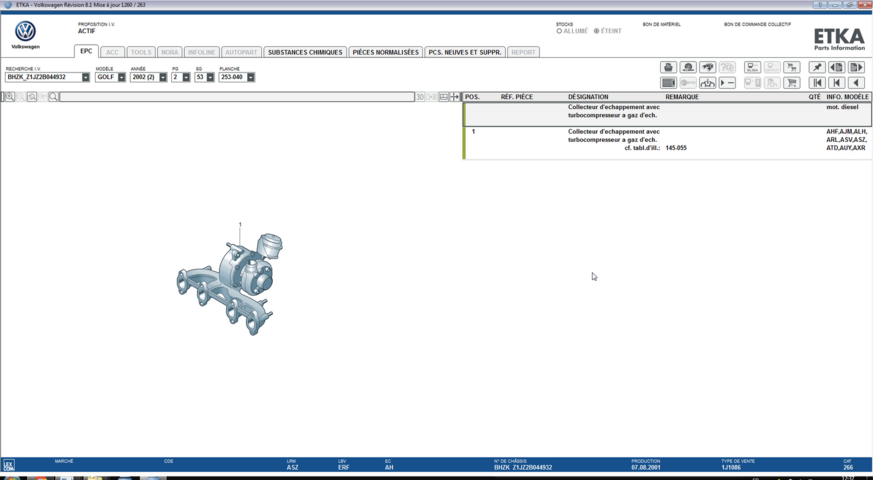The image size is (873, 480).
Task: Select the ÉTEINT stock radio button
Action: click(596, 31)
